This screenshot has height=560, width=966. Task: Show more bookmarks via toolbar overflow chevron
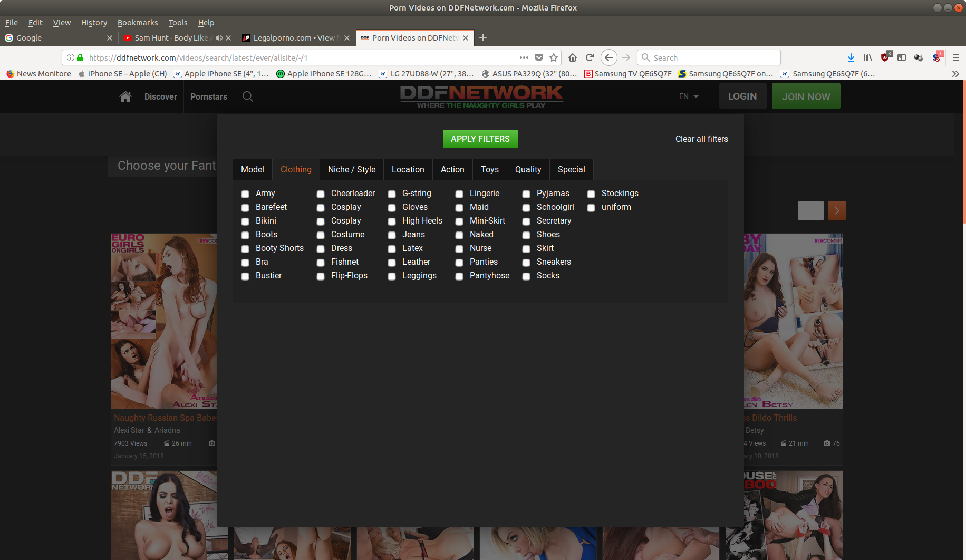(955, 74)
